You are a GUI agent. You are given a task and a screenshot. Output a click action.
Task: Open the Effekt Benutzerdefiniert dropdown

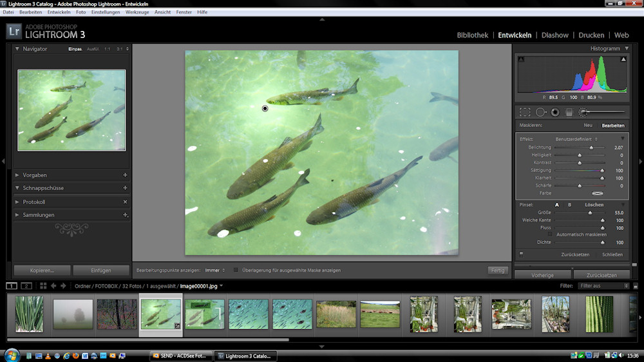576,139
